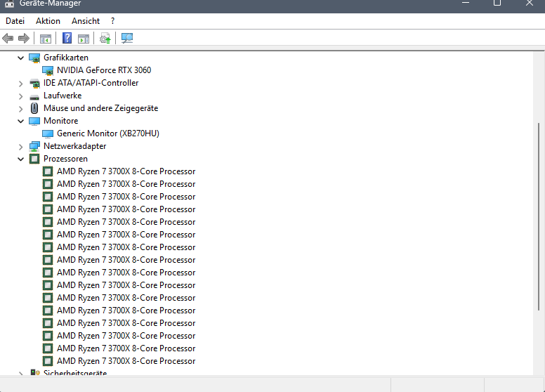This screenshot has width=545, height=392.
Task: Collapse the Grafikkarten node chevron
Action: point(21,58)
